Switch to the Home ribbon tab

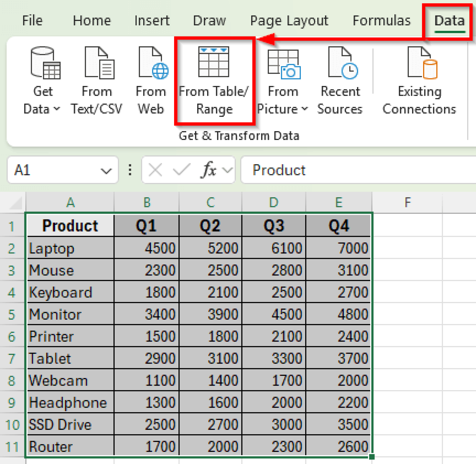point(92,20)
